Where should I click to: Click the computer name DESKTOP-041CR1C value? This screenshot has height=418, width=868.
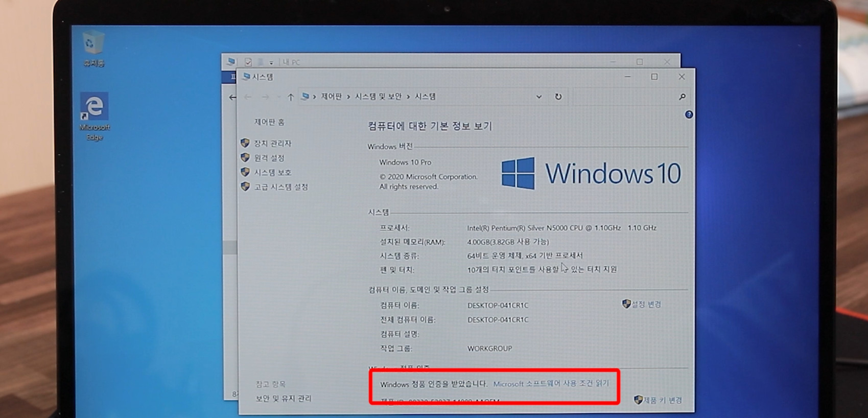[498, 306]
